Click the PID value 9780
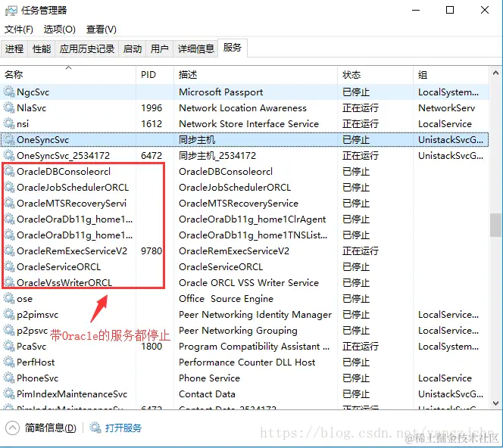Image resolution: width=503 pixels, height=448 pixels. tap(152, 251)
